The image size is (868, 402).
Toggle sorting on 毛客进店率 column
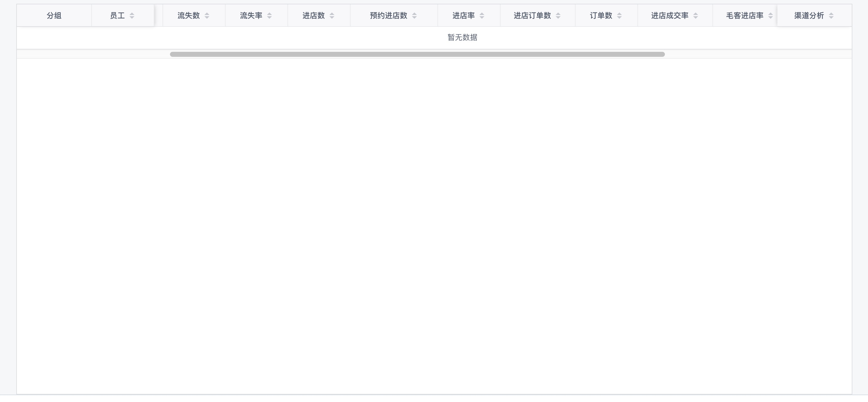point(771,15)
